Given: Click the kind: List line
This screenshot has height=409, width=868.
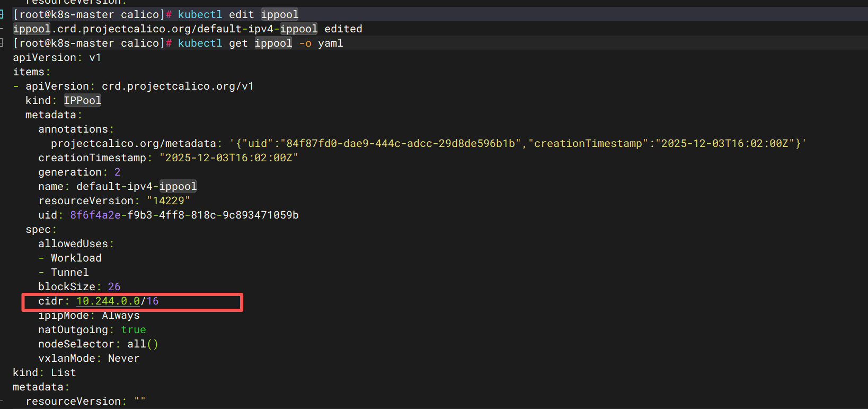Looking at the screenshot, I should click(45, 372).
